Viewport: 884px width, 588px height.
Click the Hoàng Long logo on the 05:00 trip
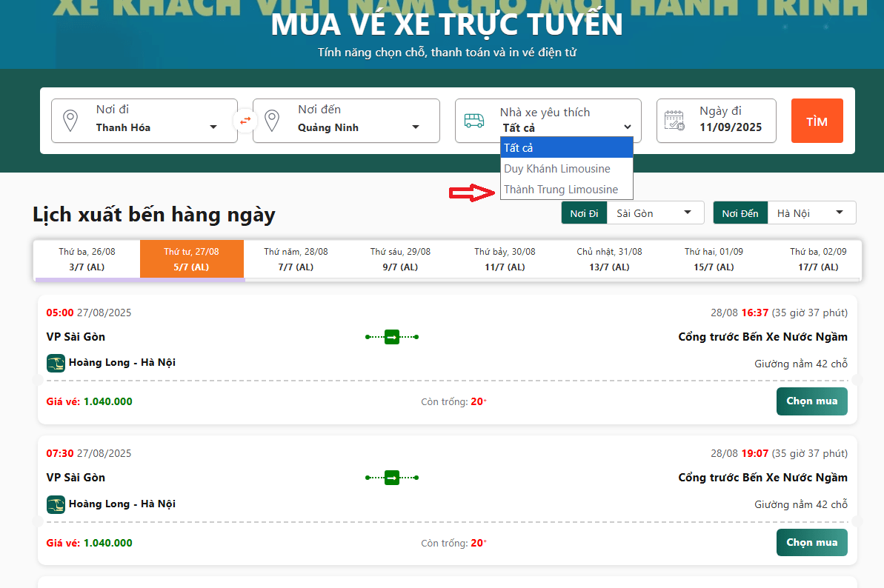point(56,363)
